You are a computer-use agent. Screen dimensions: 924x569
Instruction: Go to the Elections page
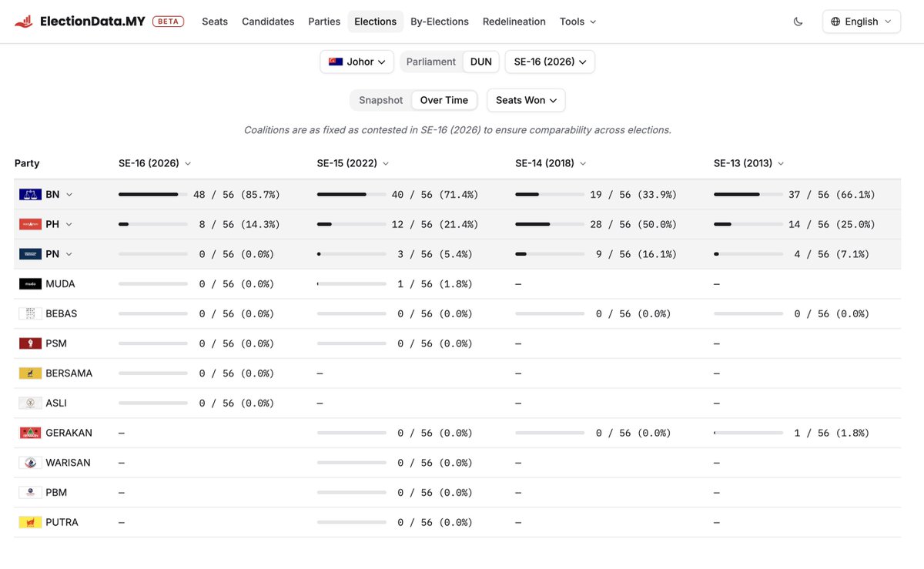click(x=376, y=22)
